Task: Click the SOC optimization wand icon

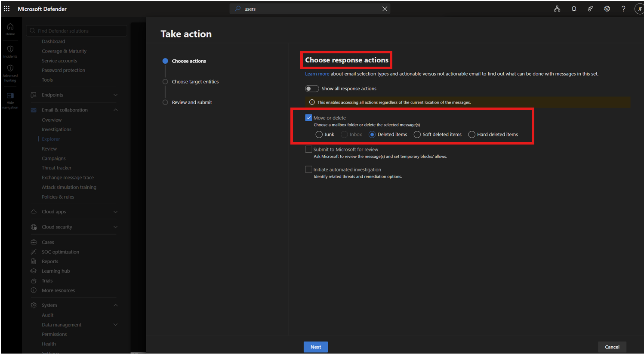Action: click(x=34, y=252)
